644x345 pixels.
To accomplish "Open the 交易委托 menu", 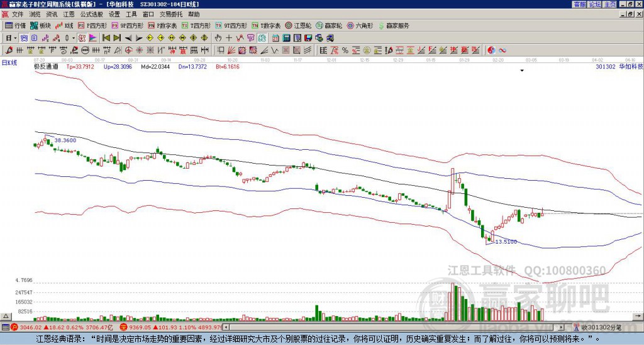I will coord(171,14).
